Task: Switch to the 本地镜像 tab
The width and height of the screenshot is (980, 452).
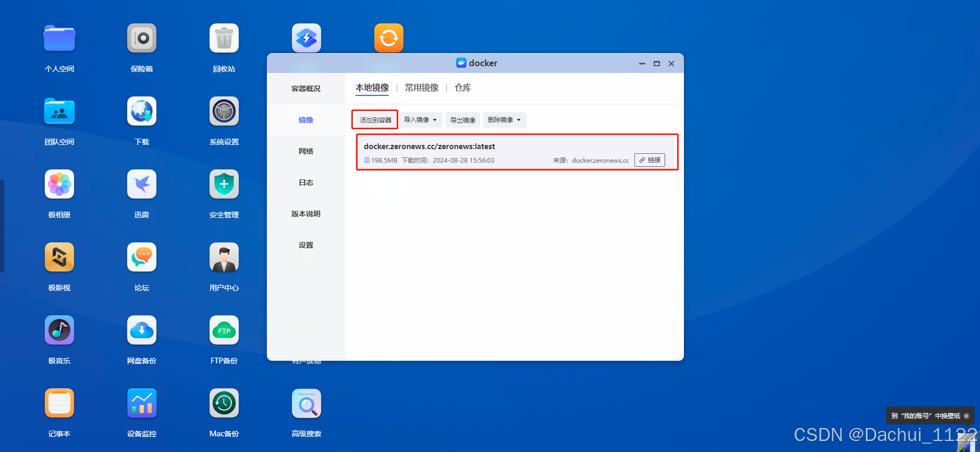Action: pos(372,88)
